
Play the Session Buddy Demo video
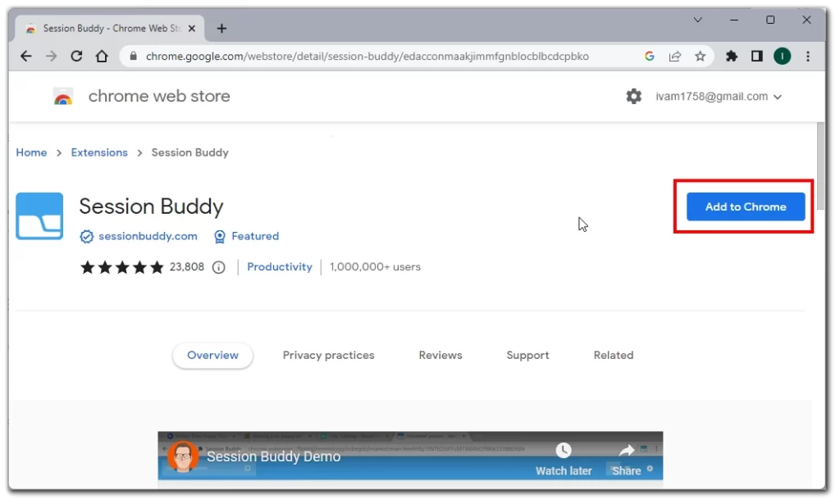click(x=410, y=460)
